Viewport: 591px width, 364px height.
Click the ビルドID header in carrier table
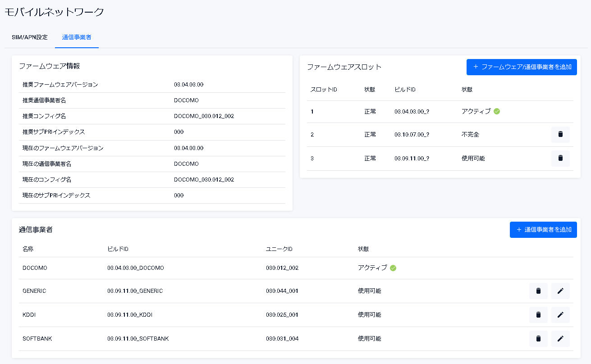118,249
